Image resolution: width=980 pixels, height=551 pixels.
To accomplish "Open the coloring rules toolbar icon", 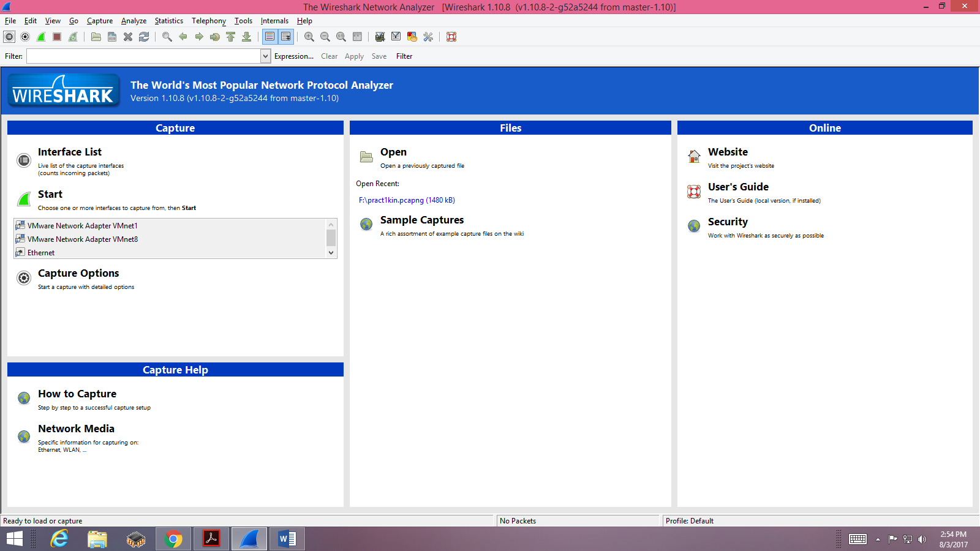I will [x=412, y=37].
